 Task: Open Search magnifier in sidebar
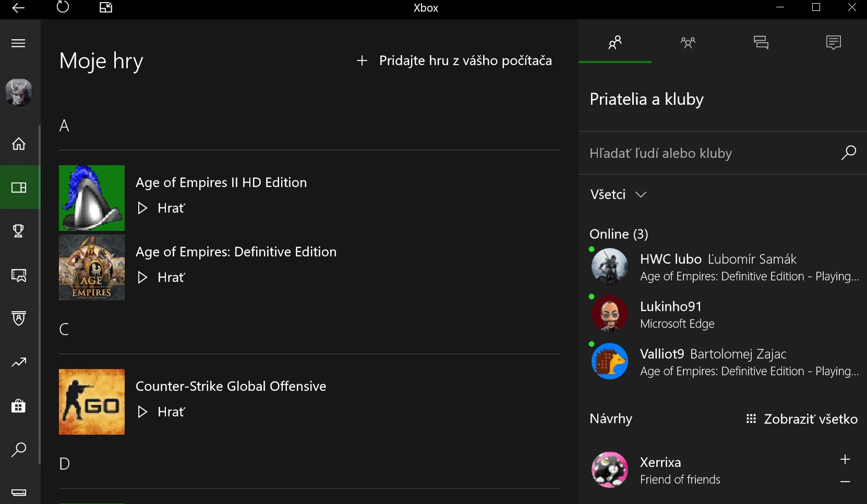pyautogui.click(x=19, y=449)
